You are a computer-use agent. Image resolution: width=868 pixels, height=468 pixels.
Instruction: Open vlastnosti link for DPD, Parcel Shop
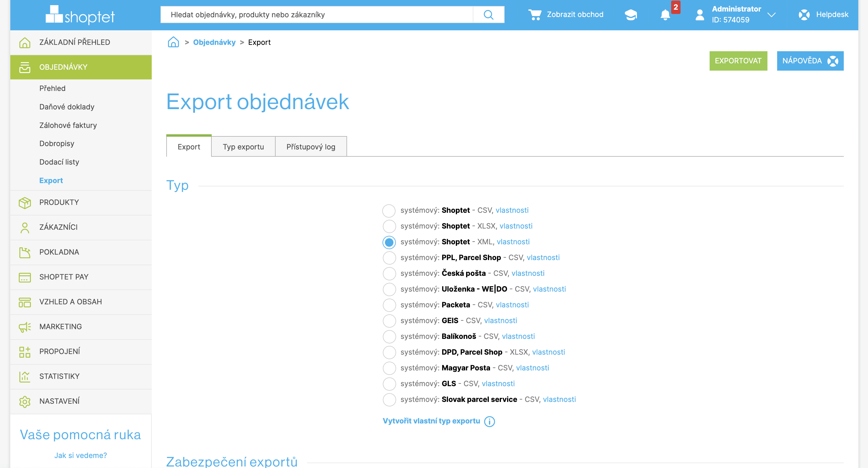(x=548, y=352)
